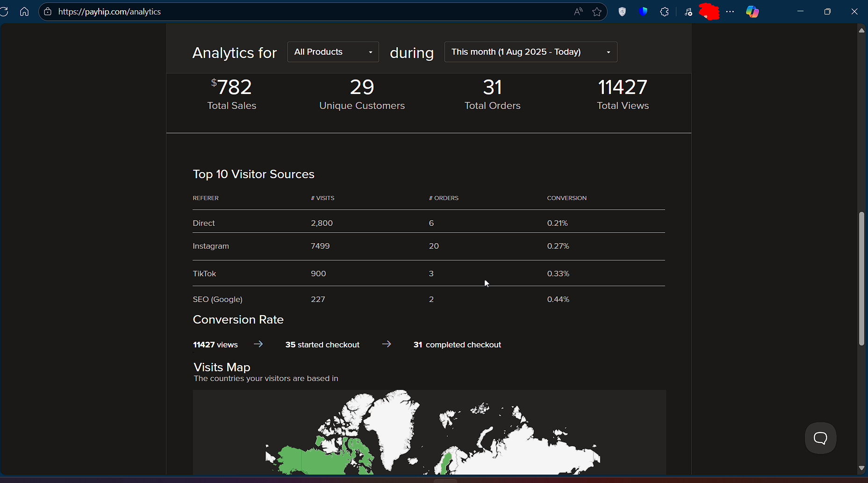Image resolution: width=868 pixels, height=483 pixels.
Task: Open the All Products dropdown
Action: click(333, 52)
